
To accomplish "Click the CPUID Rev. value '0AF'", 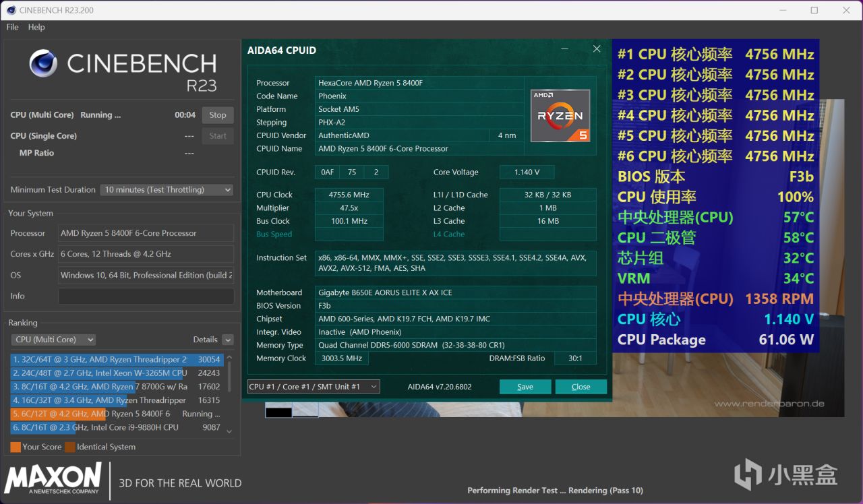I will [x=327, y=172].
